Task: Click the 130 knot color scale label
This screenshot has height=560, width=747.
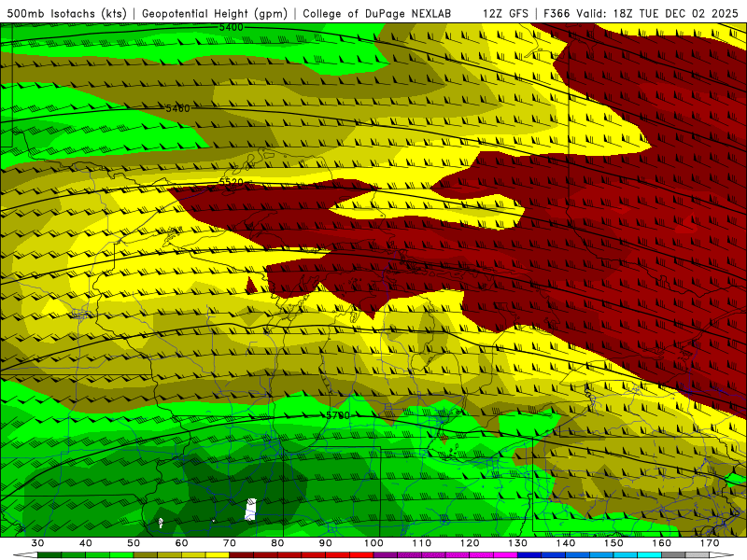Action: click(x=517, y=543)
